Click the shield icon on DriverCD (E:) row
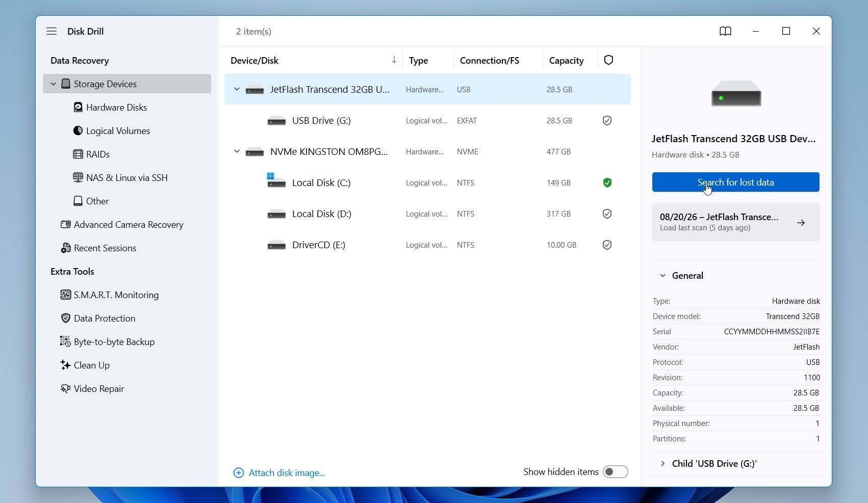 click(x=607, y=245)
